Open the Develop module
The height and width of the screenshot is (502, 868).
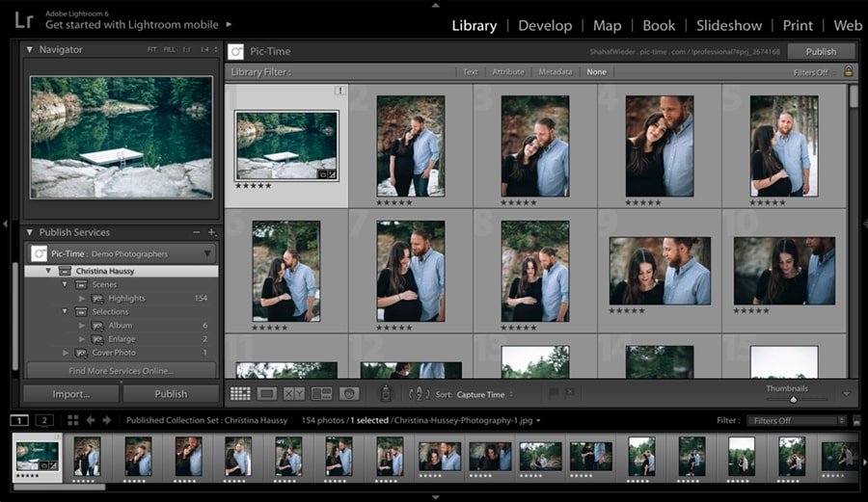coord(545,25)
